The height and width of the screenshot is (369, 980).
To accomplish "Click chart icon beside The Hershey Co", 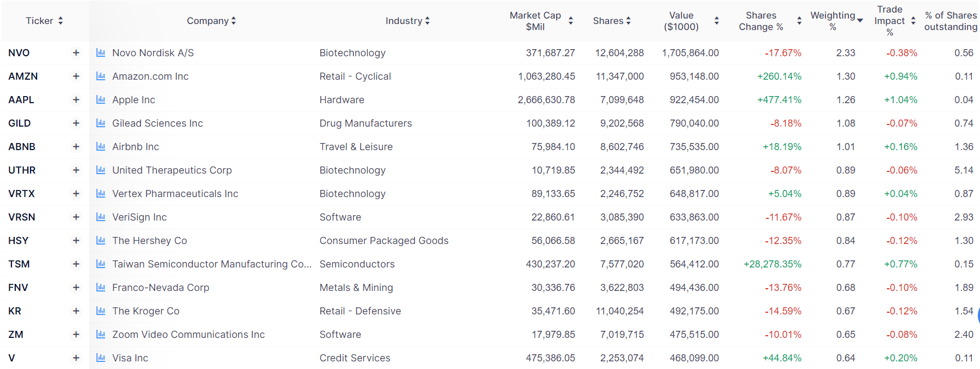I will pos(101,241).
